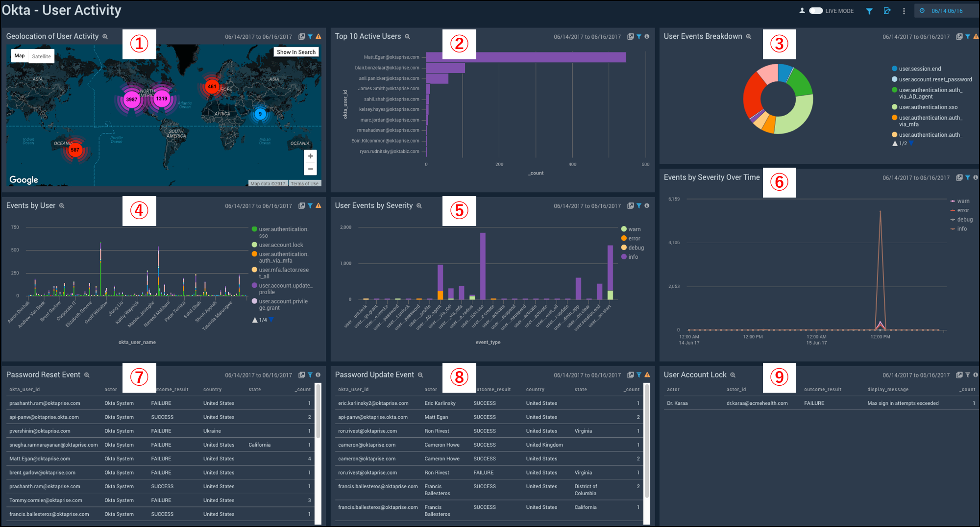This screenshot has width=980, height=527.
Task: Click the 3987 map cluster marker
Action: [132, 100]
